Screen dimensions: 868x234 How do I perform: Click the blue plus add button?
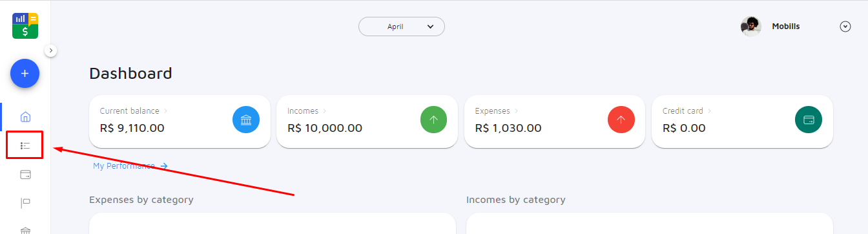25,74
